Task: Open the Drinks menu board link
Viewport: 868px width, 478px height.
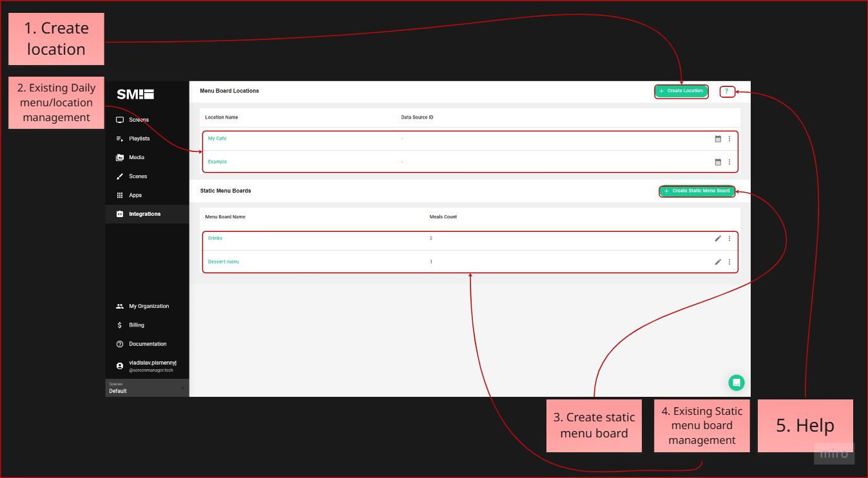Action: pyautogui.click(x=215, y=238)
